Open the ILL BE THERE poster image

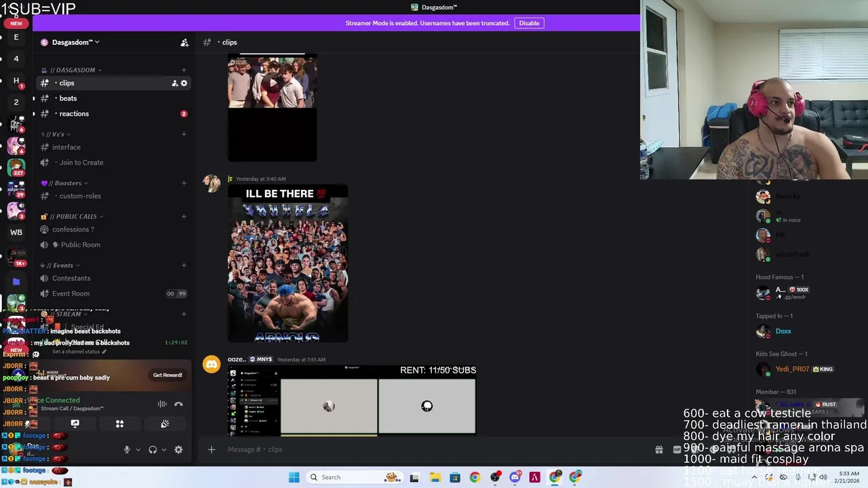[x=288, y=264]
